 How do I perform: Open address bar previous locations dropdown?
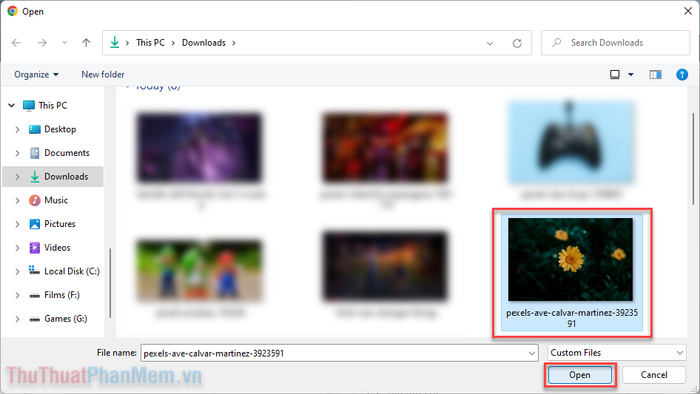tap(490, 43)
